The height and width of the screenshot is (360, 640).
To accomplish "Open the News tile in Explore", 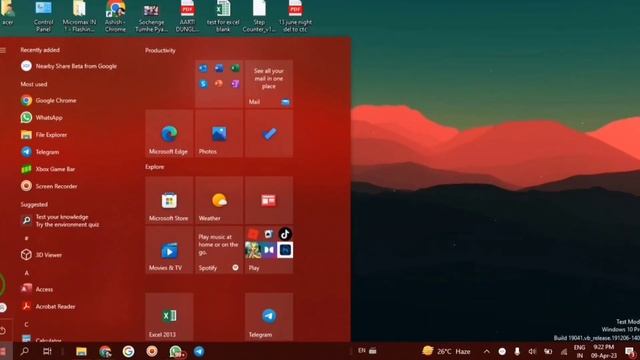I will (269, 200).
